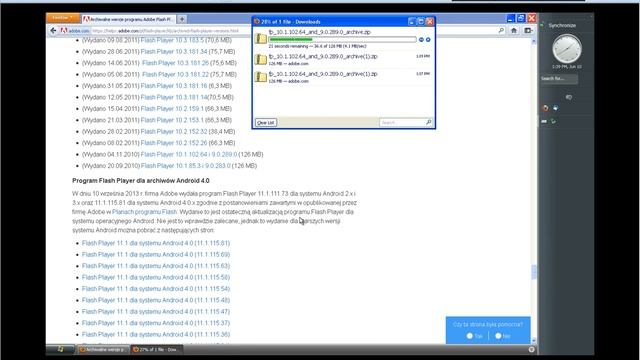This screenshot has width=640, height=360.
Task: Focus the sidebar Search for field
Action: point(559,78)
